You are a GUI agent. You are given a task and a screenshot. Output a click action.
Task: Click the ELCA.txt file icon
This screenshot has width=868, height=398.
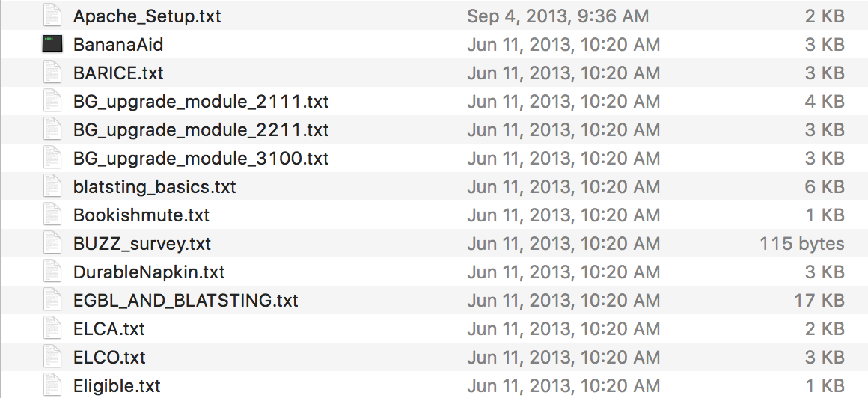click(52, 329)
